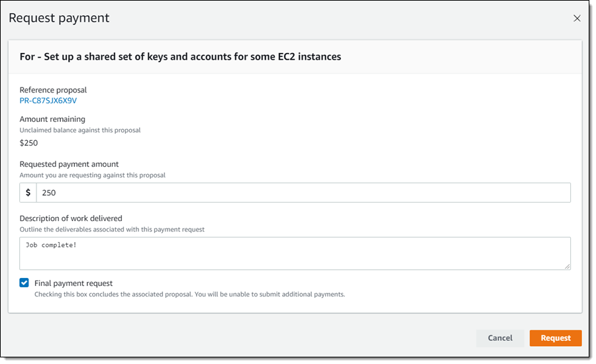Viewport: 596px width, 364px height.
Task: Click the "Checking this box concludes" note
Action: 189,295
